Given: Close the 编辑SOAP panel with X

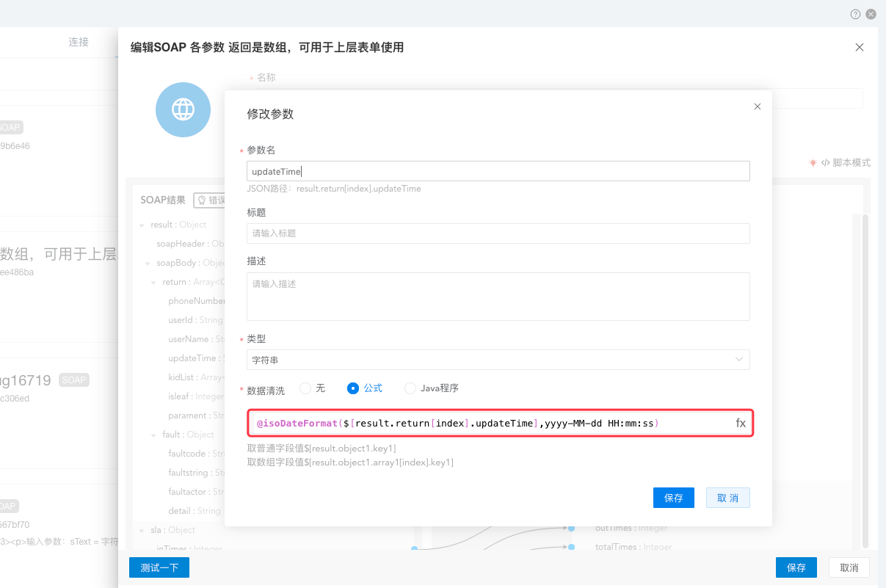Looking at the screenshot, I should pyautogui.click(x=860, y=48).
